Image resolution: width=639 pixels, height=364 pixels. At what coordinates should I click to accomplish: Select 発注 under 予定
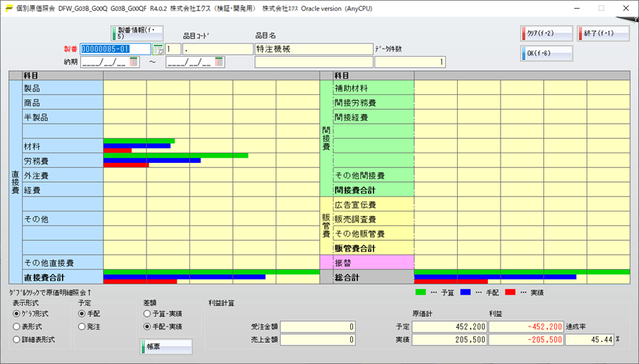pyautogui.click(x=83, y=326)
